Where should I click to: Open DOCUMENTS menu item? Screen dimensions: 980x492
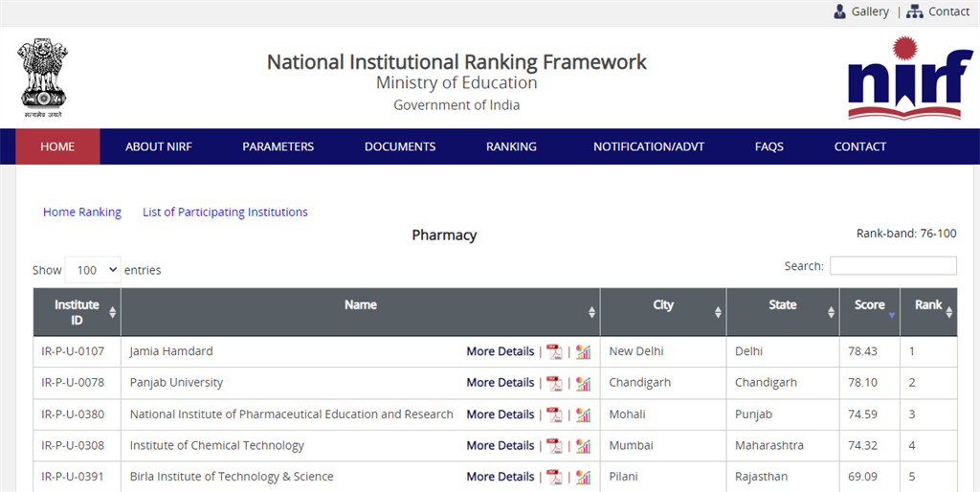point(400,146)
